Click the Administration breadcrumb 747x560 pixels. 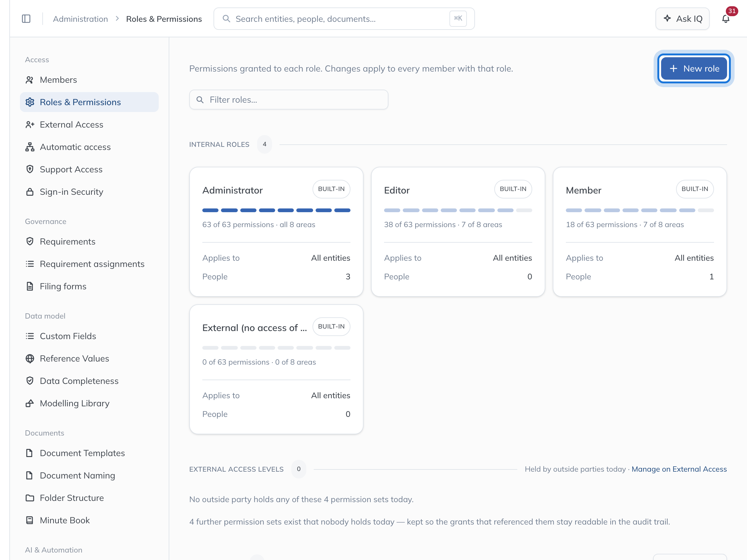pyautogui.click(x=80, y=19)
